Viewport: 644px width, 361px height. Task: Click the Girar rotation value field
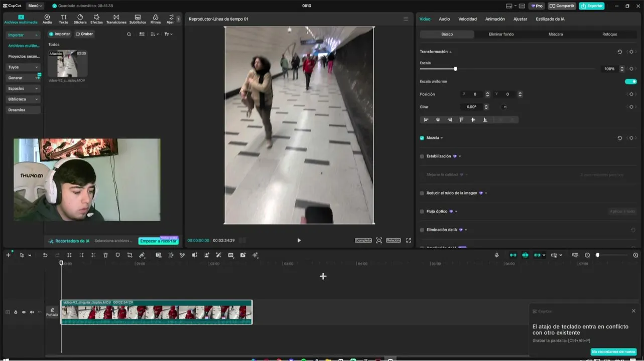[471, 107]
